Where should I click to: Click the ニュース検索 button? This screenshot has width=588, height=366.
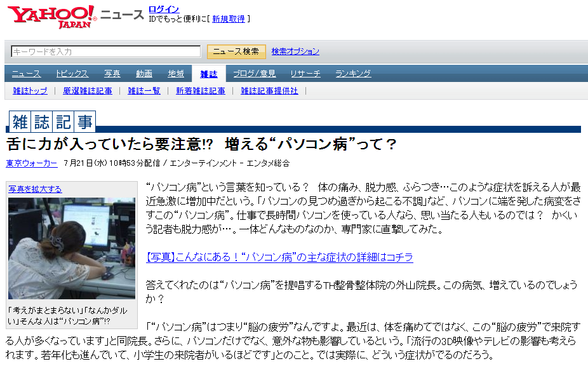point(236,51)
